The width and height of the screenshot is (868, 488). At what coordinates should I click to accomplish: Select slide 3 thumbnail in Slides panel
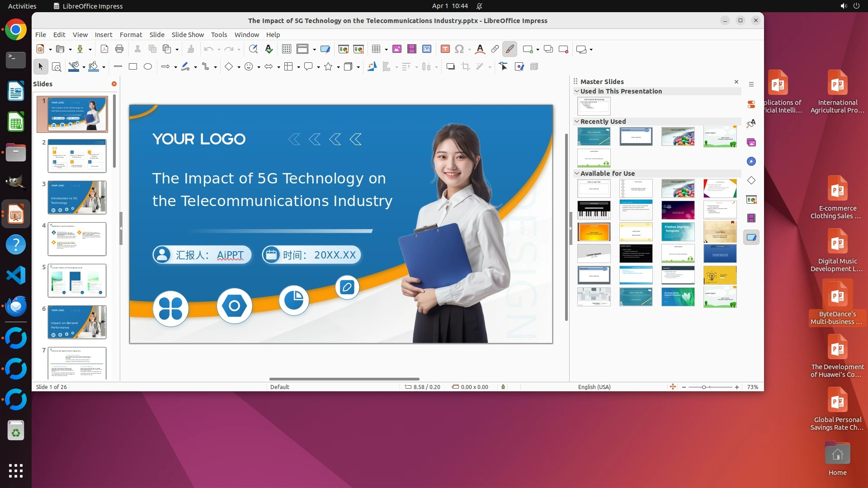[x=77, y=197]
